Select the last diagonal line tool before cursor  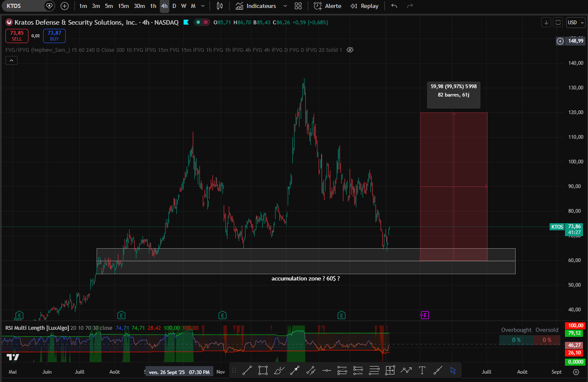click(438, 370)
